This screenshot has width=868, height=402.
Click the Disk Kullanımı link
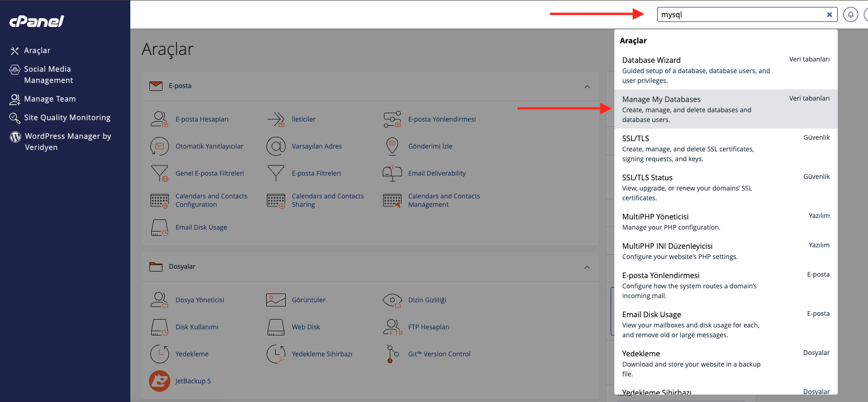pos(196,327)
